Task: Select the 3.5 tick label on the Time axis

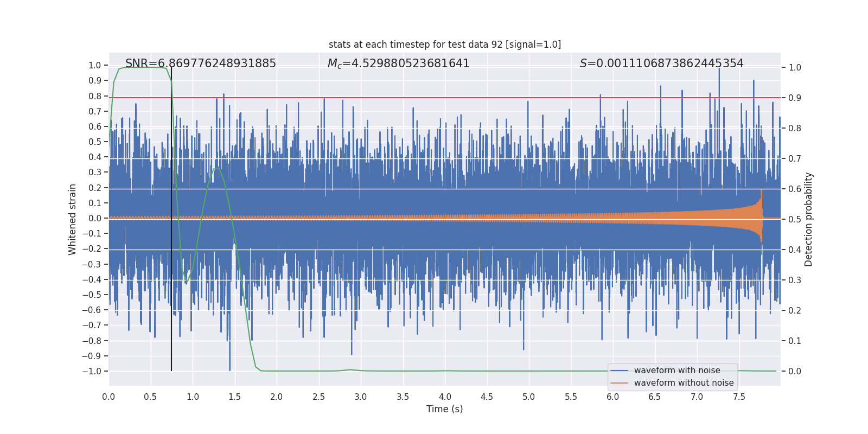Action: click(x=403, y=397)
